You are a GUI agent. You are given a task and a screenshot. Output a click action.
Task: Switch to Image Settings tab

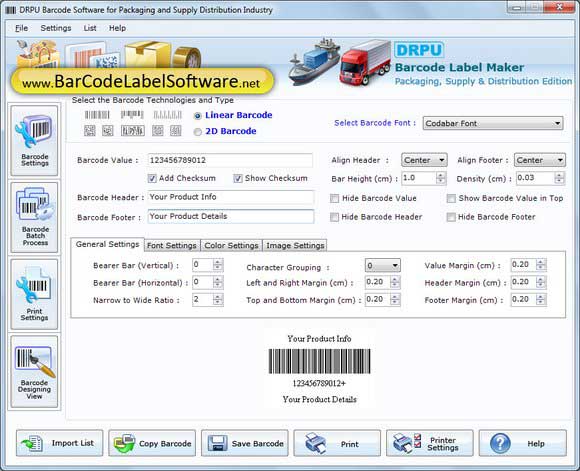point(295,245)
